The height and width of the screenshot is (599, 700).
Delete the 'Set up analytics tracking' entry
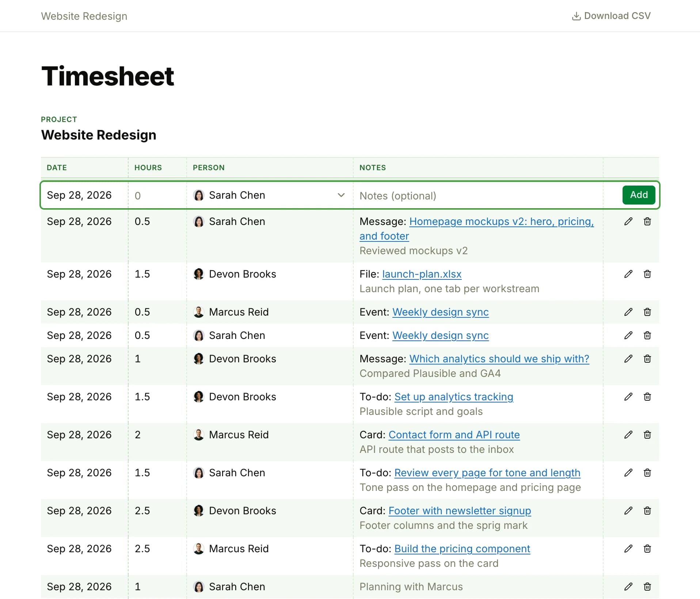(x=647, y=397)
